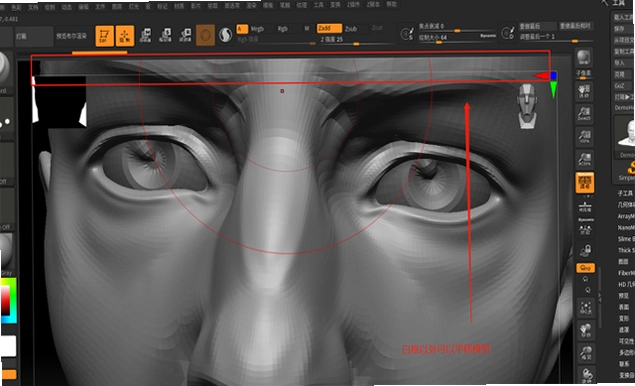Click the BPR render sphere icon
This screenshot has height=386, width=635.
pos(584,58)
